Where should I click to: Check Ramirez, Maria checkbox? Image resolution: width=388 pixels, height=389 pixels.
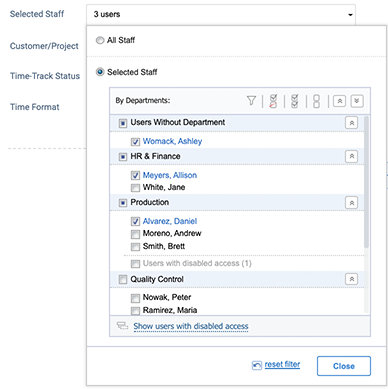pyautogui.click(x=135, y=311)
